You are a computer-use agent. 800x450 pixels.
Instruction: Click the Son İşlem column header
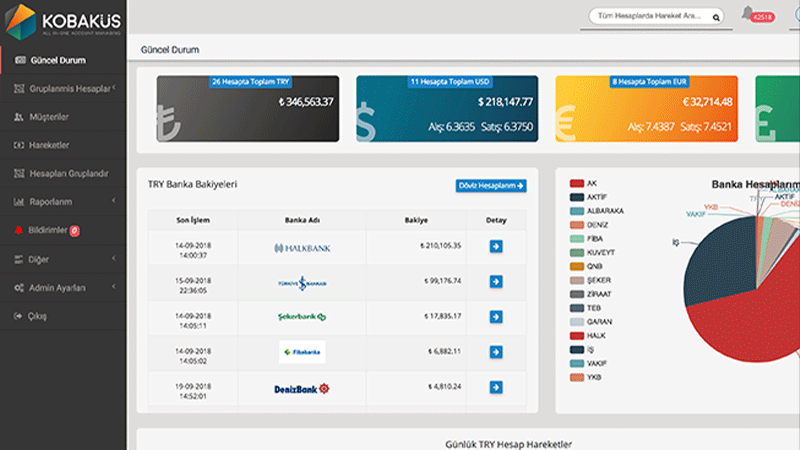point(193,220)
